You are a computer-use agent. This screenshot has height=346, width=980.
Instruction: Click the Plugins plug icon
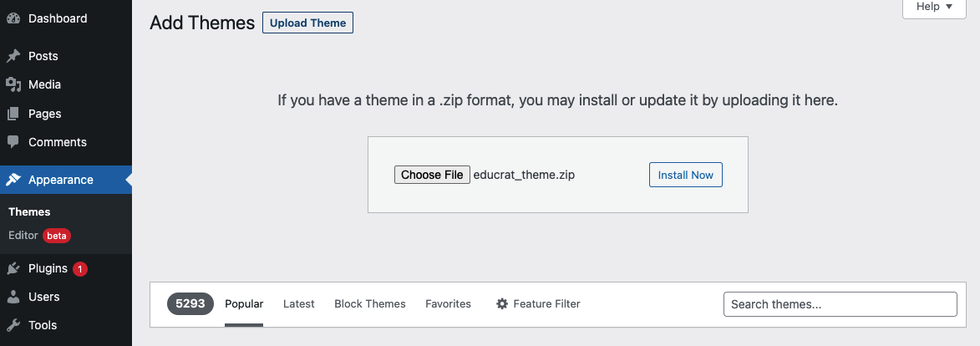point(13,268)
